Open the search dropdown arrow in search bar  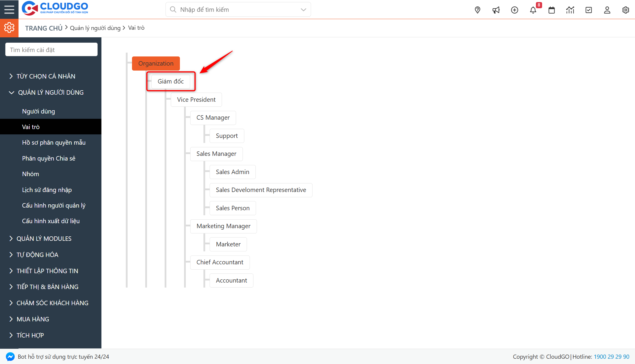tap(303, 9)
